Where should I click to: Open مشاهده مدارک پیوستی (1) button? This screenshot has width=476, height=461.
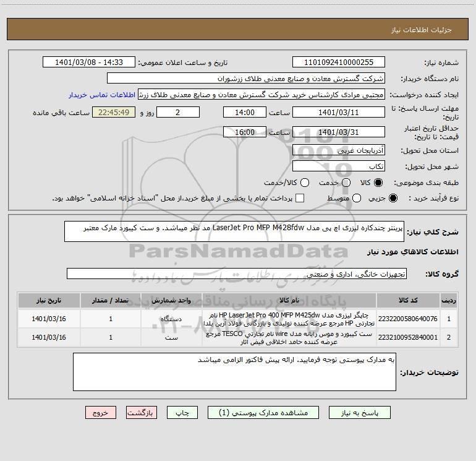pos(263,413)
